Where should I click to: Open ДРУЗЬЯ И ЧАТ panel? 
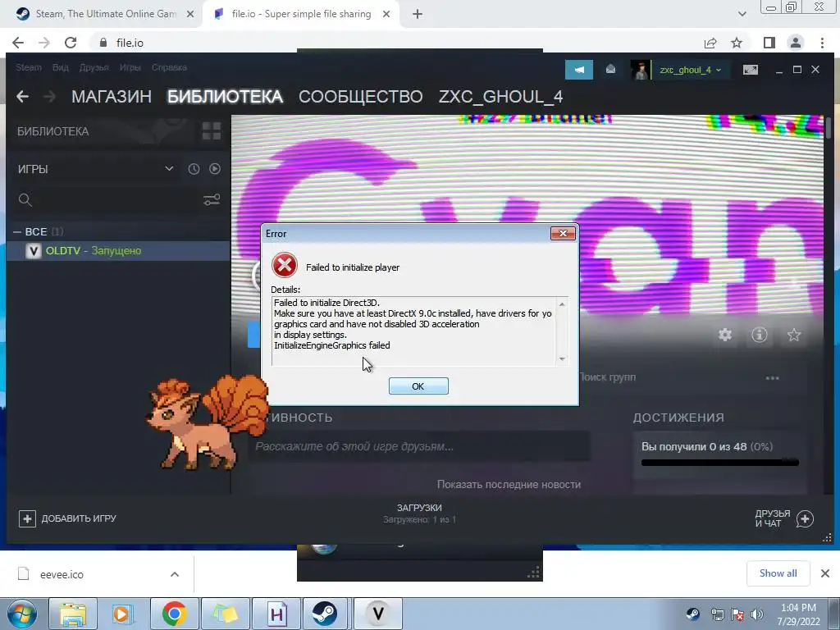click(x=784, y=518)
